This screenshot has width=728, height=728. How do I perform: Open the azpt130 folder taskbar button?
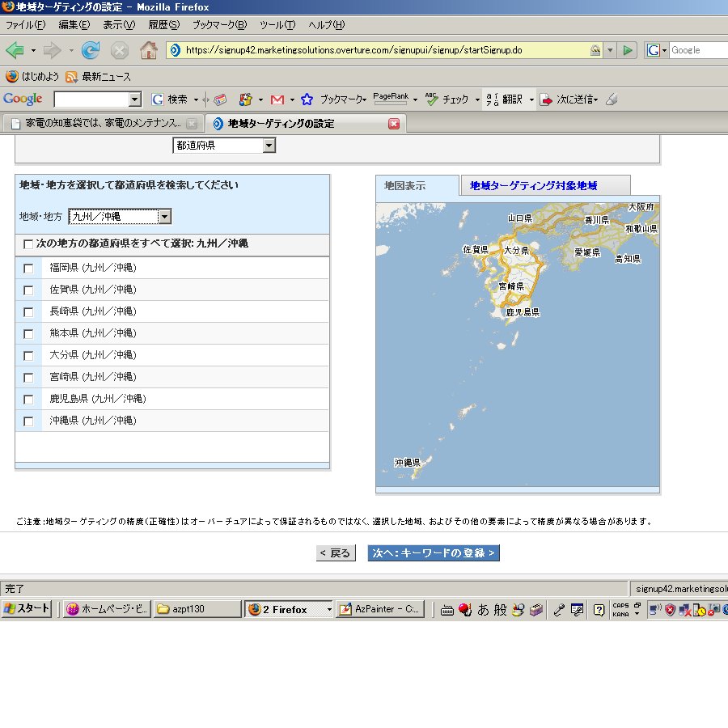pyautogui.click(x=197, y=608)
